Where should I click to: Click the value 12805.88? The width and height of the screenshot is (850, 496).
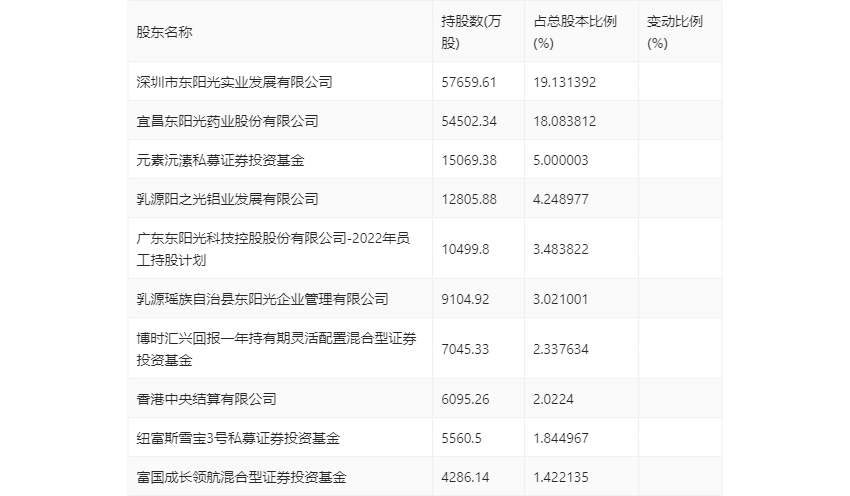[x=469, y=199]
